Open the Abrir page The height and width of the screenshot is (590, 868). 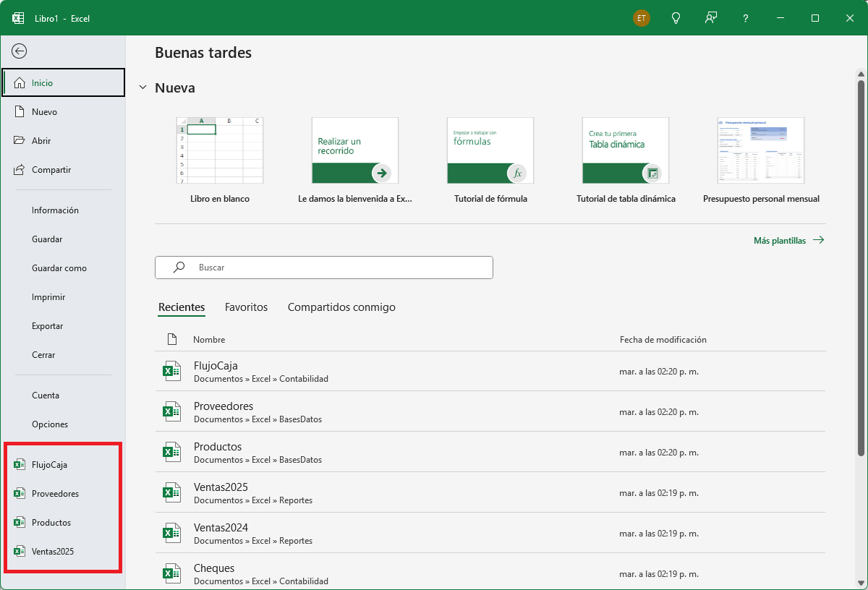64,141
